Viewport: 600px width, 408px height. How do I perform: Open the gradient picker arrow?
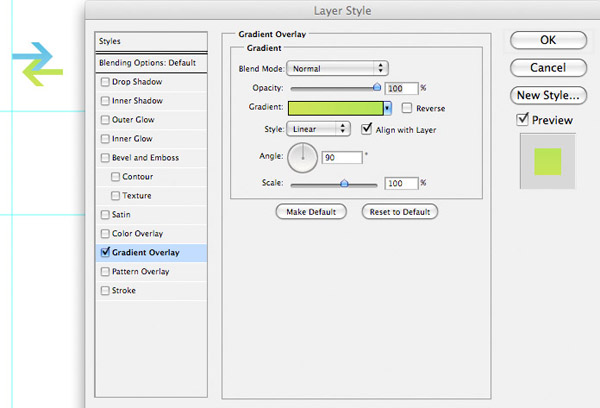coord(387,108)
